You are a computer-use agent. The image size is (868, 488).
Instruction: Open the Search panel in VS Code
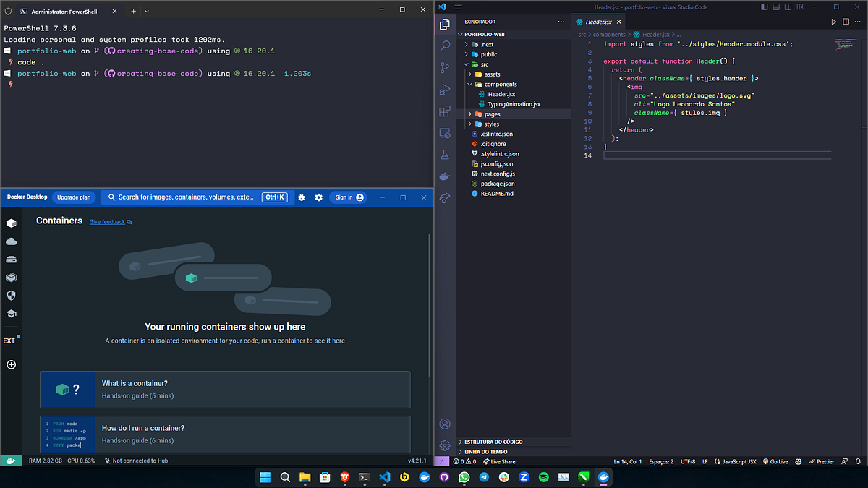coord(444,46)
